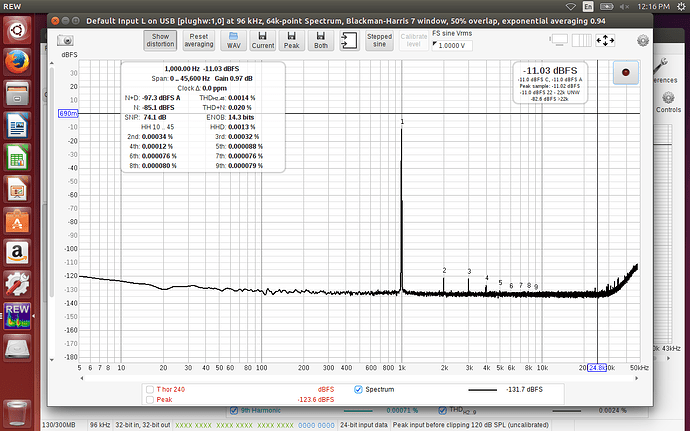Click the REW icon in dock
Screen dimensions: 690x431
coord(17,316)
